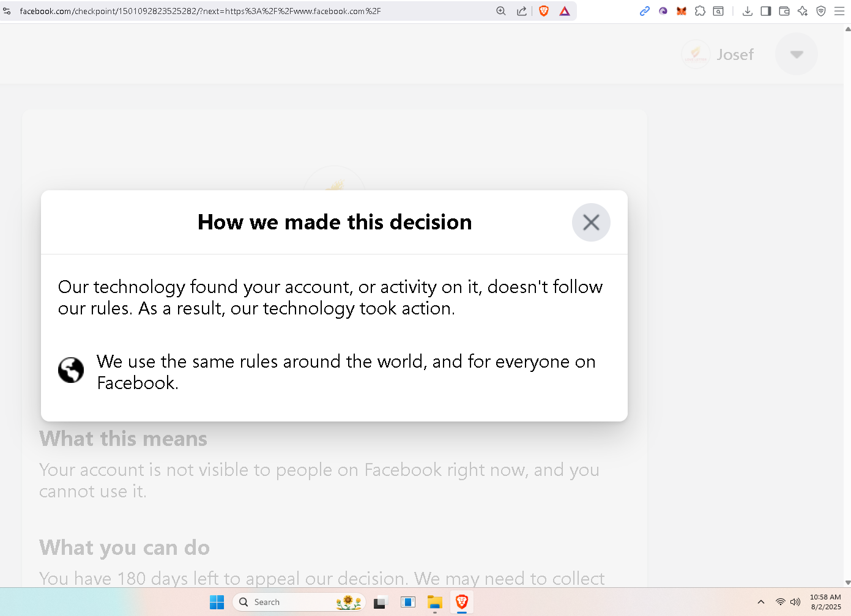
Task: Click the page URL in the address bar
Action: 200,11
